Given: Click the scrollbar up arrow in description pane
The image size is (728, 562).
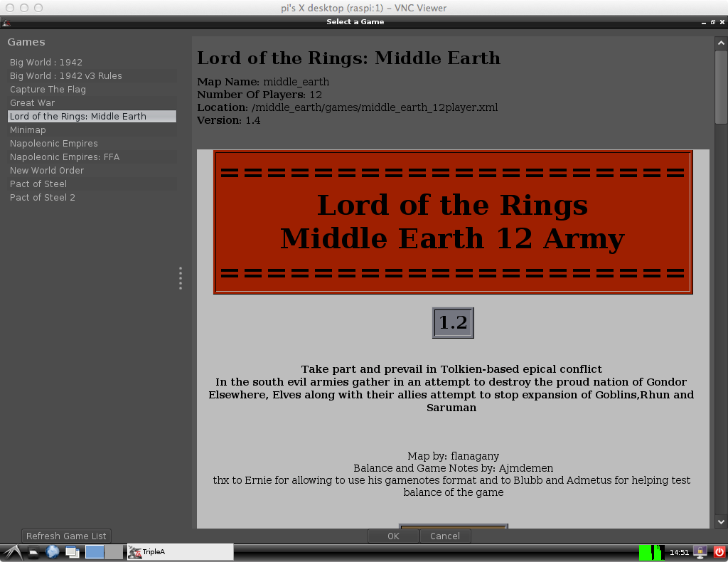Looking at the screenshot, I should point(721,43).
